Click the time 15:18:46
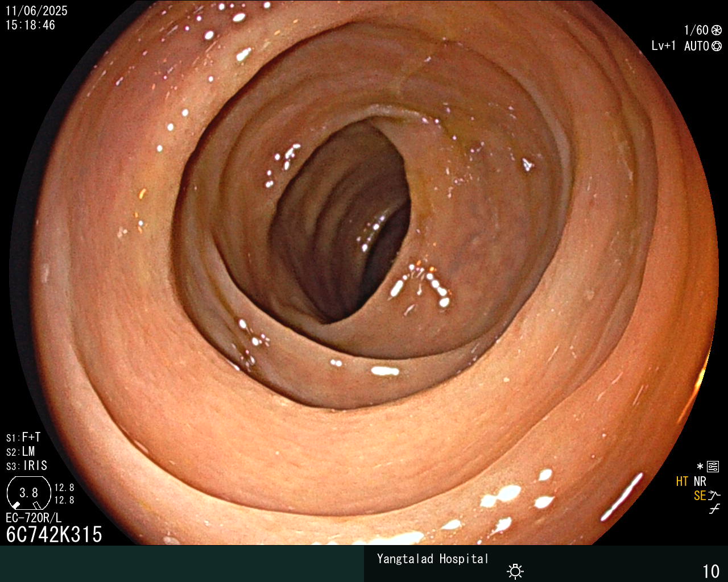 (x=30, y=25)
